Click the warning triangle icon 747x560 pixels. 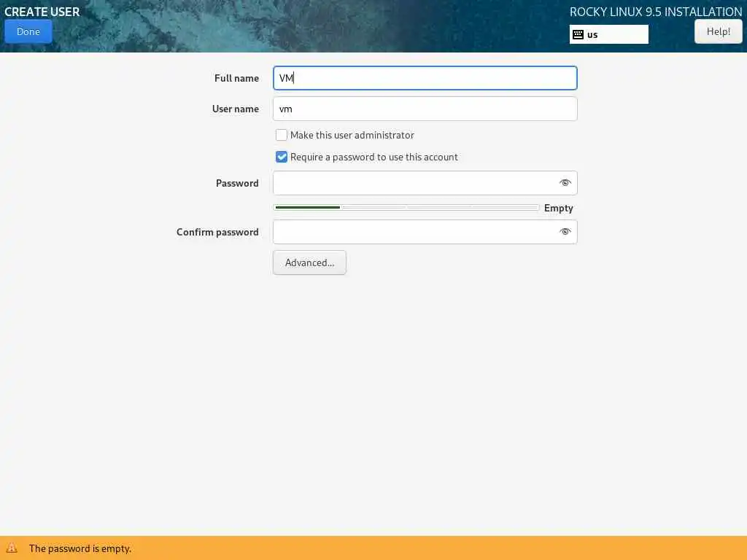(x=12, y=548)
